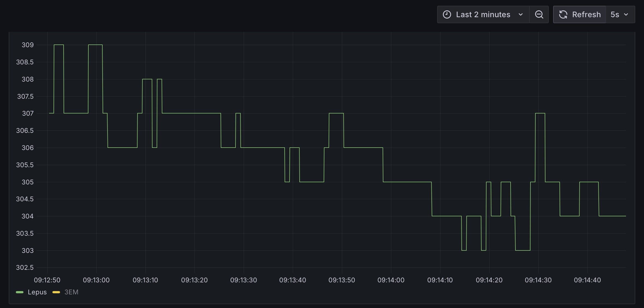Click the 09:13:00 x-axis label

tap(96, 280)
